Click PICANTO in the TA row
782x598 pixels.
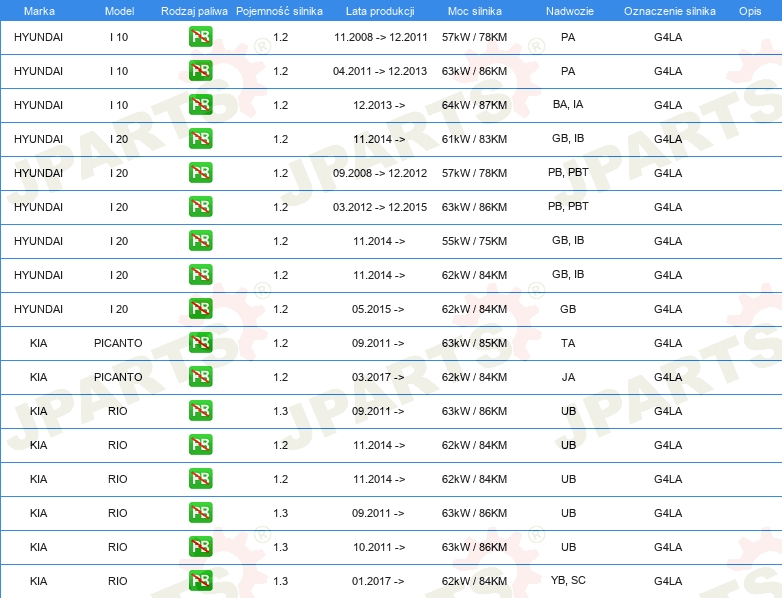pos(118,343)
